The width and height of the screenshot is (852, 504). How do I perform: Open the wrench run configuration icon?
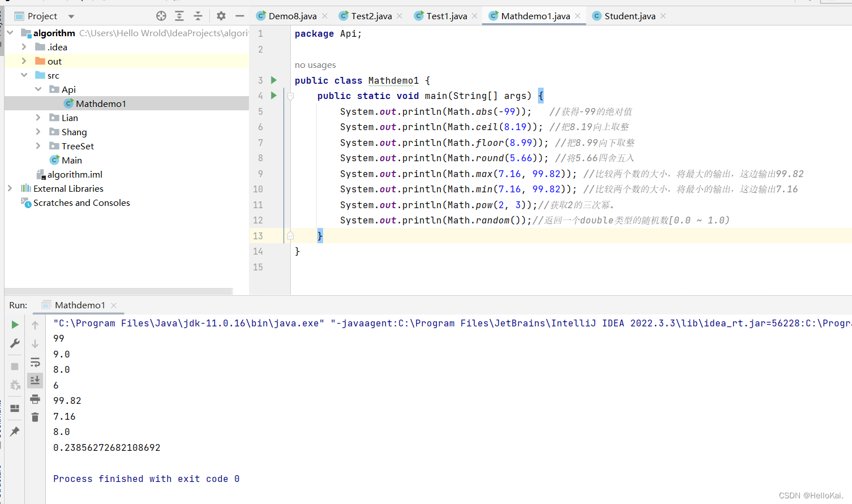point(15,343)
